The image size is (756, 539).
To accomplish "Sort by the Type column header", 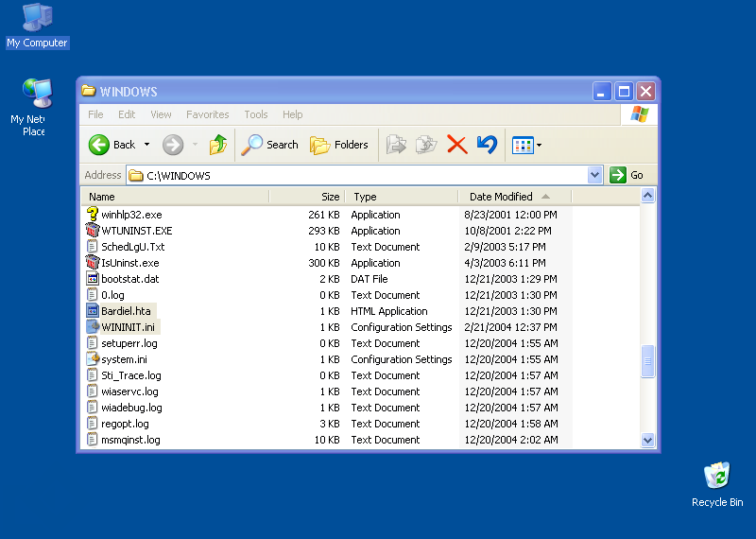I will [x=402, y=197].
